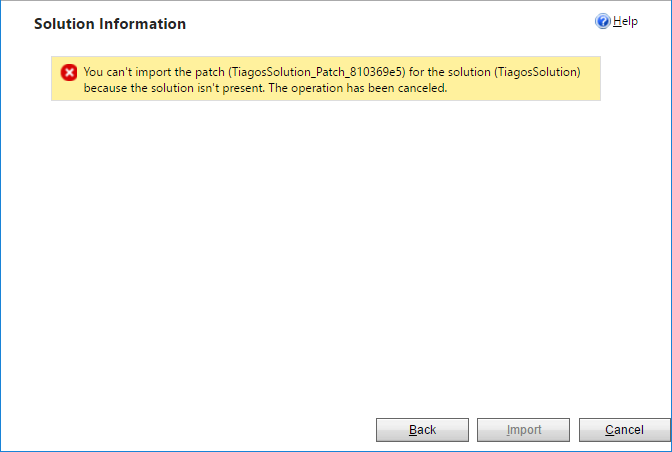Click the blank white dialog body
Image resolution: width=672 pixels, height=452 pixels.
(336, 250)
